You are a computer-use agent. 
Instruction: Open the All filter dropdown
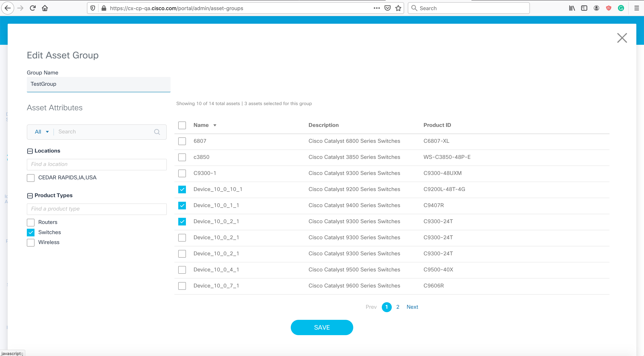[x=42, y=132]
